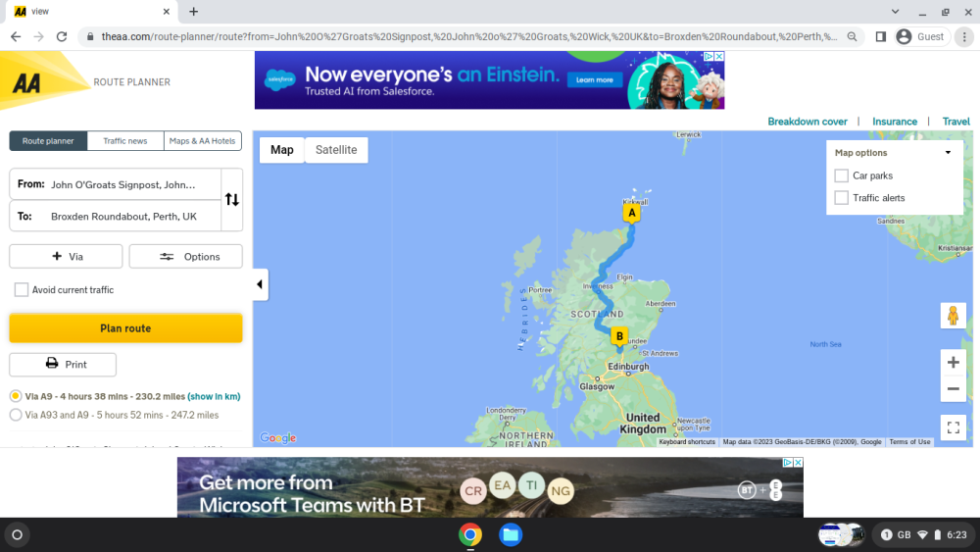Switch to the Route planner tab
980x552 pixels.
pyautogui.click(x=48, y=140)
